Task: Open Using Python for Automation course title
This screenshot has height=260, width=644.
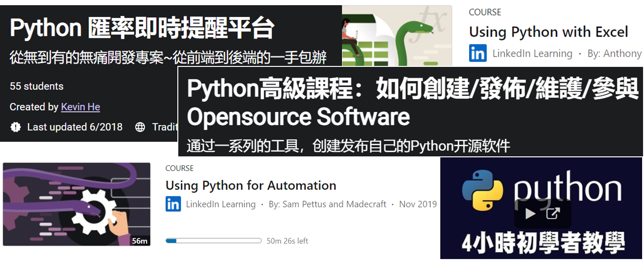Action: point(251,186)
